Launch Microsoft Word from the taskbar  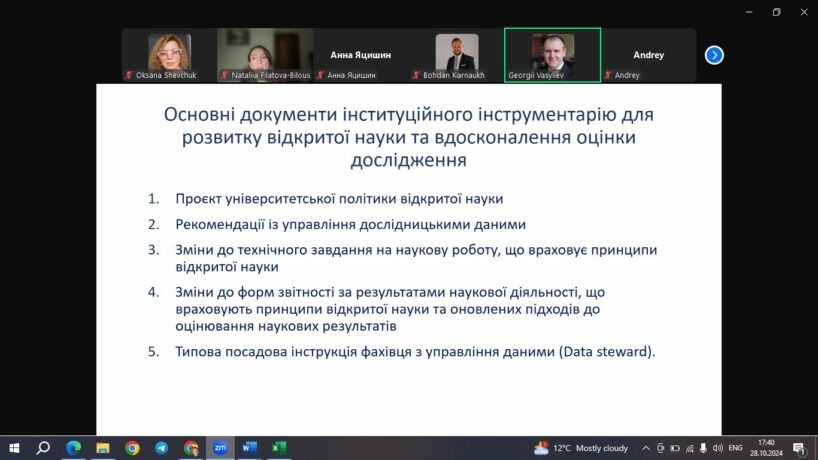tap(250, 448)
